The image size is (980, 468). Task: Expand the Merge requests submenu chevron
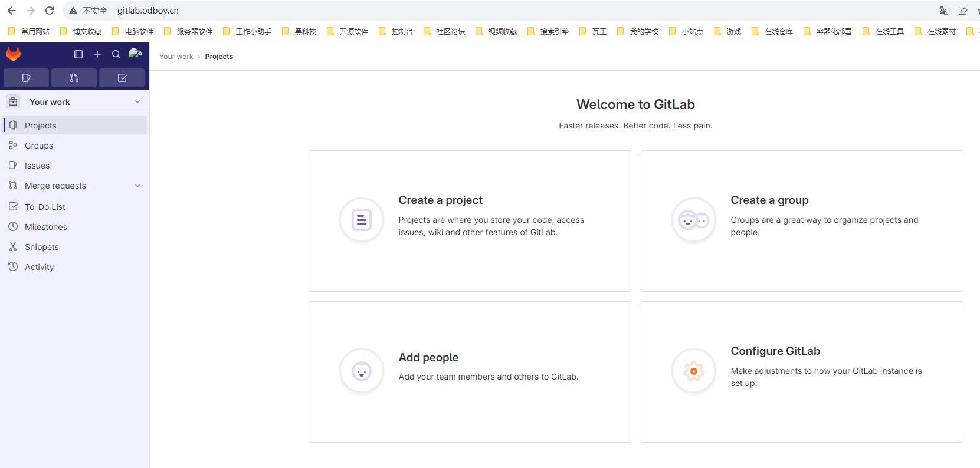[137, 186]
